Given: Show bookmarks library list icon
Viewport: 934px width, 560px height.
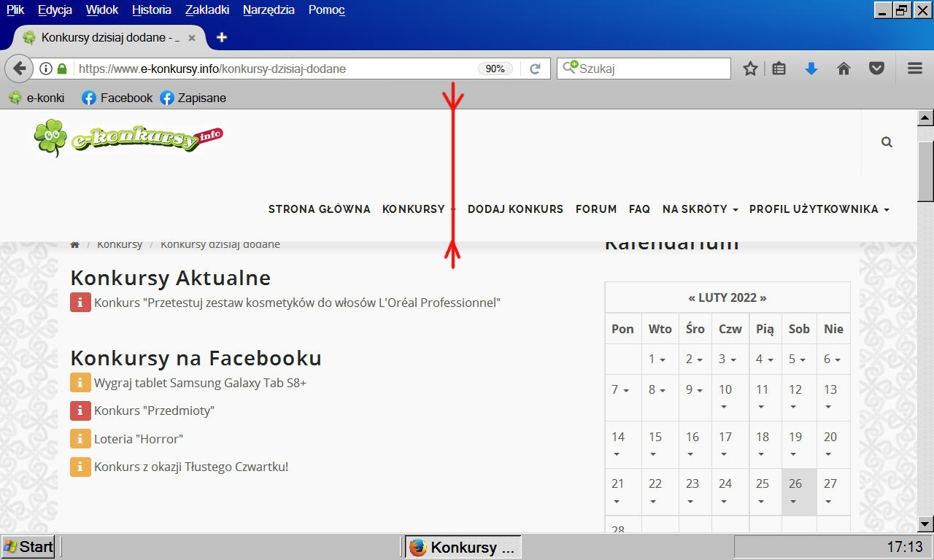Looking at the screenshot, I should pyautogui.click(x=779, y=69).
